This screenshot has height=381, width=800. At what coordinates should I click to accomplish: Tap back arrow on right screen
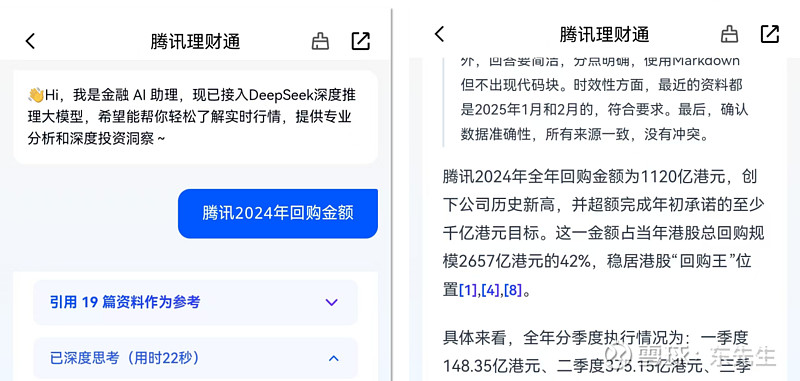point(439,34)
